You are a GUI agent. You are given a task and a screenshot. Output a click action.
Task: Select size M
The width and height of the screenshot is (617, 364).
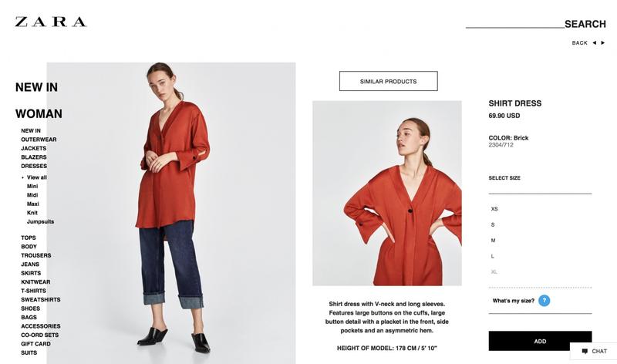(x=493, y=241)
